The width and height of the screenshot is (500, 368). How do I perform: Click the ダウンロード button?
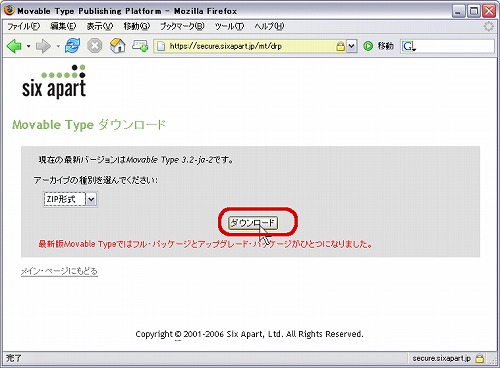coord(253,223)
